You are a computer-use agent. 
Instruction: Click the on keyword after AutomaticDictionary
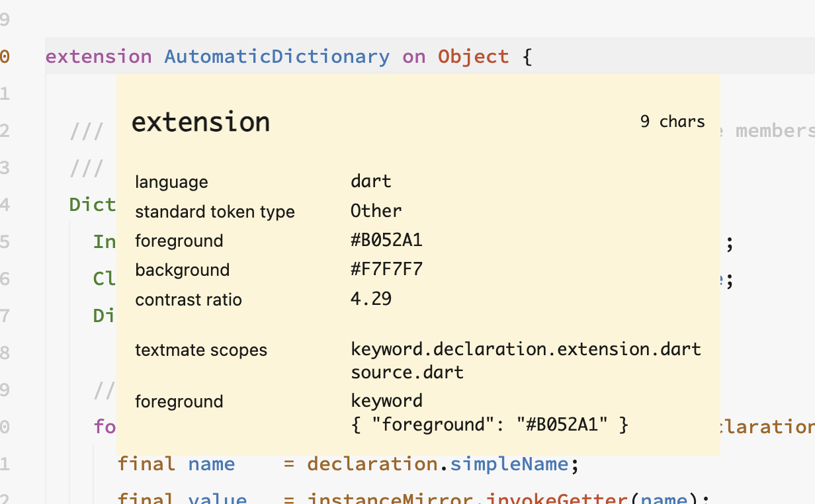[413, 56]
